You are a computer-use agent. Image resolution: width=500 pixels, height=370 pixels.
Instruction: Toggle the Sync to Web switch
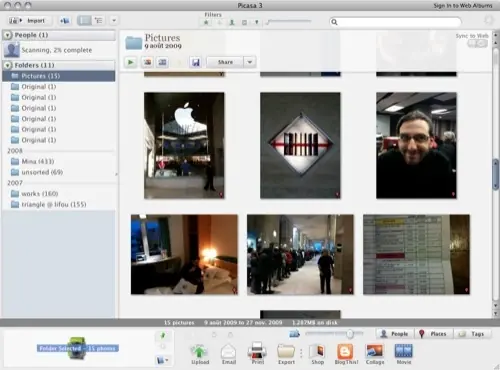pyautogui.click(x=477, y=43)
